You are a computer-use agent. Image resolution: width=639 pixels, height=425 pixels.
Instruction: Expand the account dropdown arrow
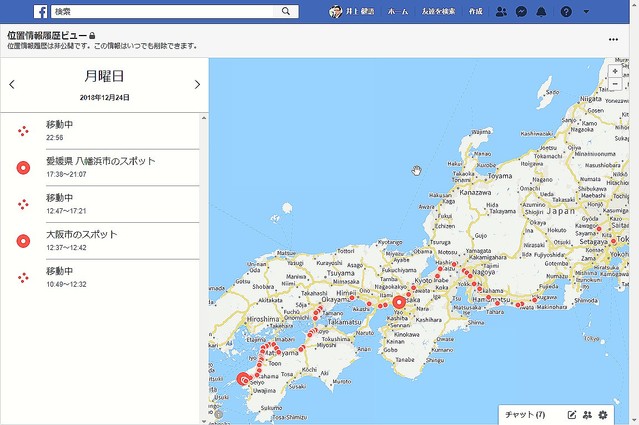586,11
